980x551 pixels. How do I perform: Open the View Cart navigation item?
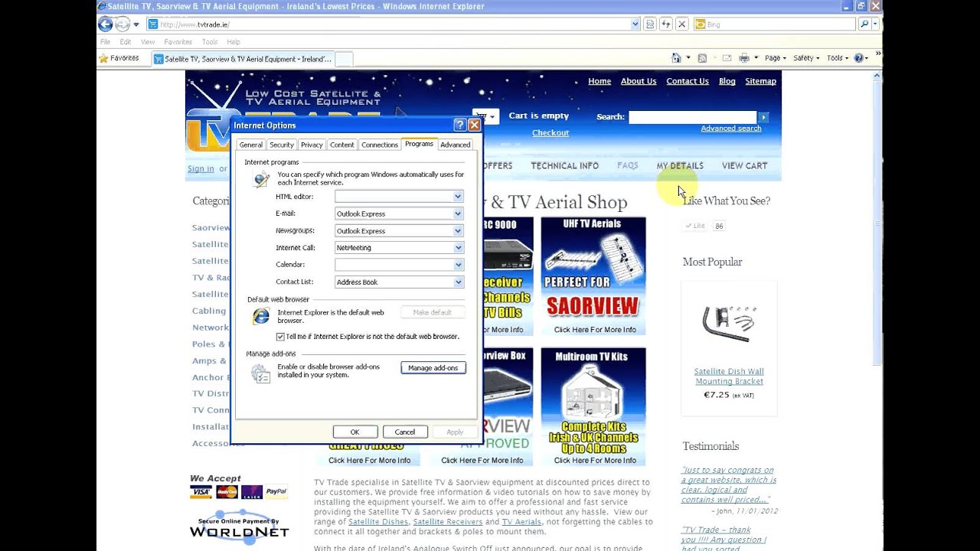[744, 165]
